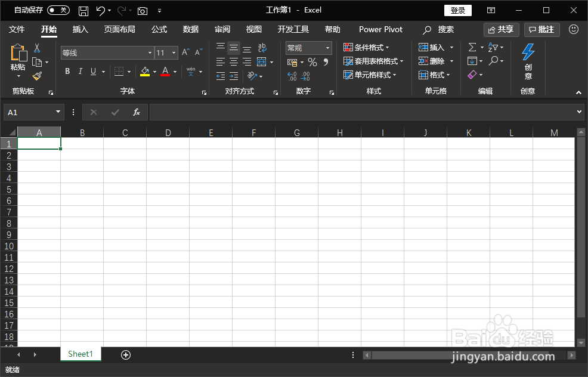Send feedback via smiley icon
Viewport: 588px width, 377px height.
tap(573, 29)
